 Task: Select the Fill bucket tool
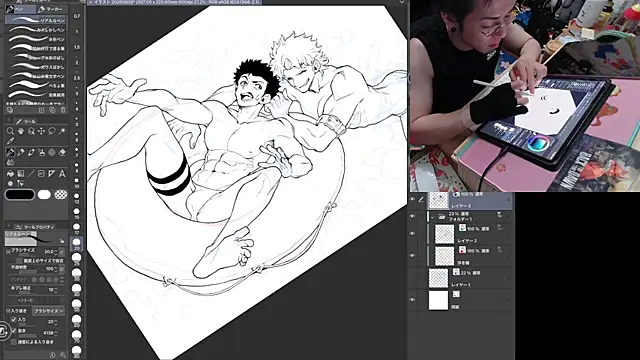click(10, 173)
